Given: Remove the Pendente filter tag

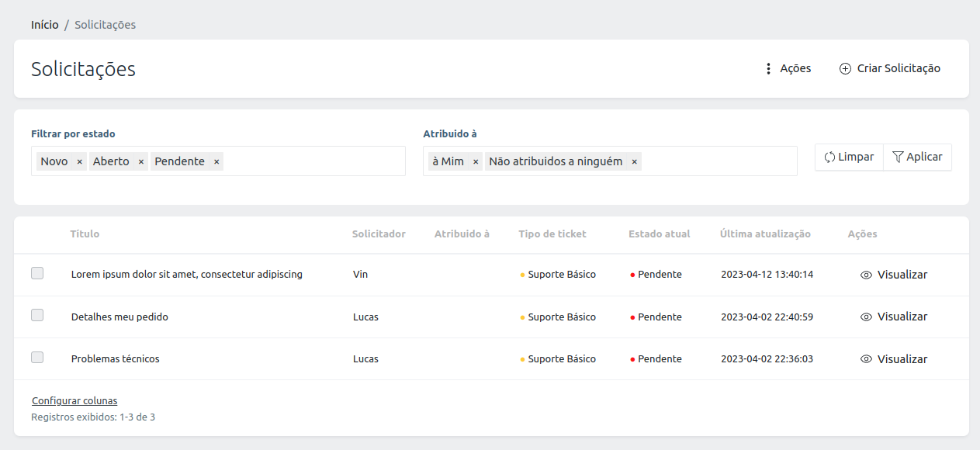Looking at the screenshot, I should click(216, 161).
